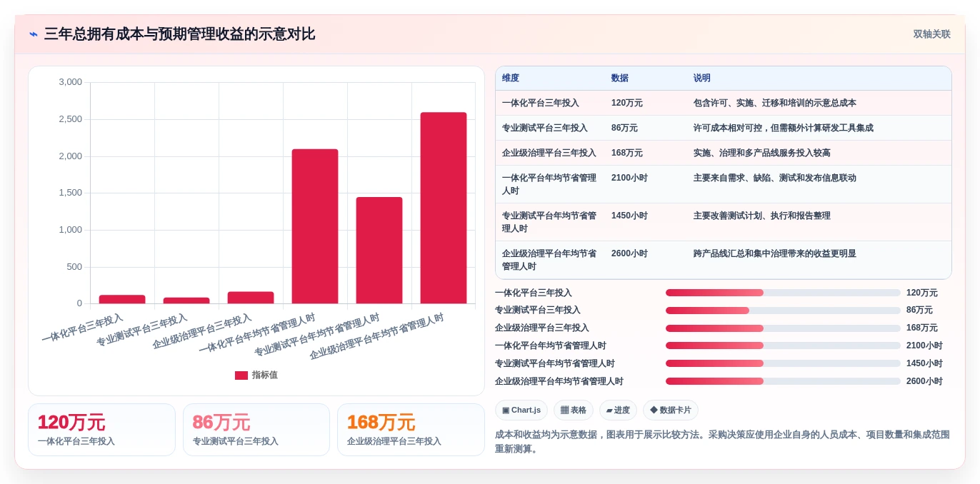Select the 数据卡片 tag chip

click(671, 410)
